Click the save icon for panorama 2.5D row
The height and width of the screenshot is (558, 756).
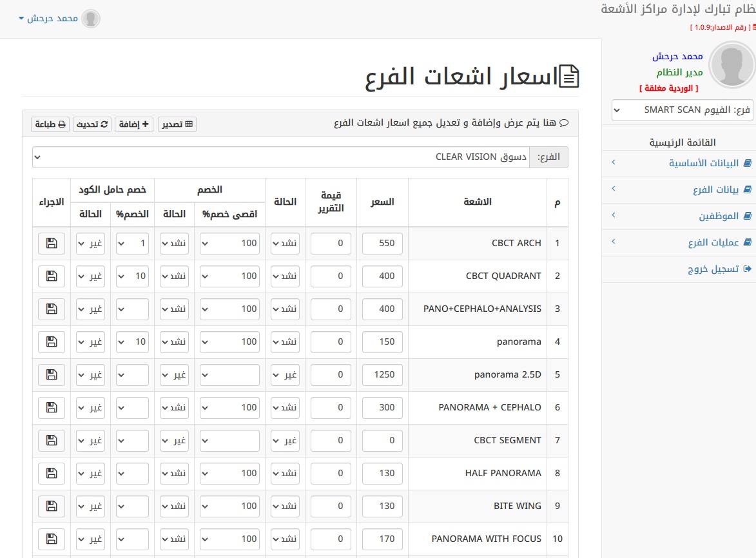pyautogui.click(x=52, y=374)
